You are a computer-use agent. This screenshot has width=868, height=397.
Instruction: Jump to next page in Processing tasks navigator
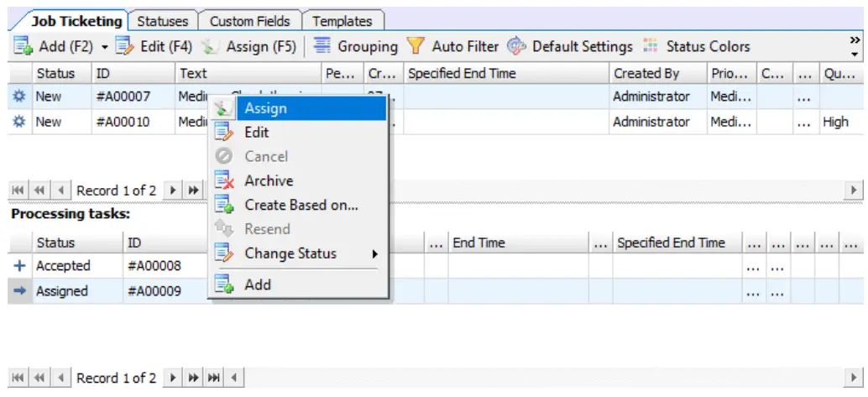[x=193, y=379]
